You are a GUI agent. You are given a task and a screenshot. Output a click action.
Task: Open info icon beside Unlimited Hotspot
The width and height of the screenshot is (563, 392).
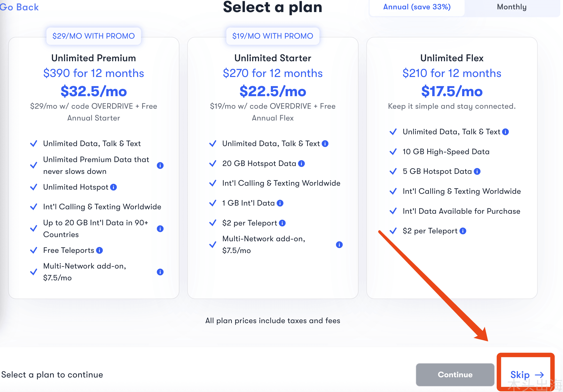click(x=113, y=187)
